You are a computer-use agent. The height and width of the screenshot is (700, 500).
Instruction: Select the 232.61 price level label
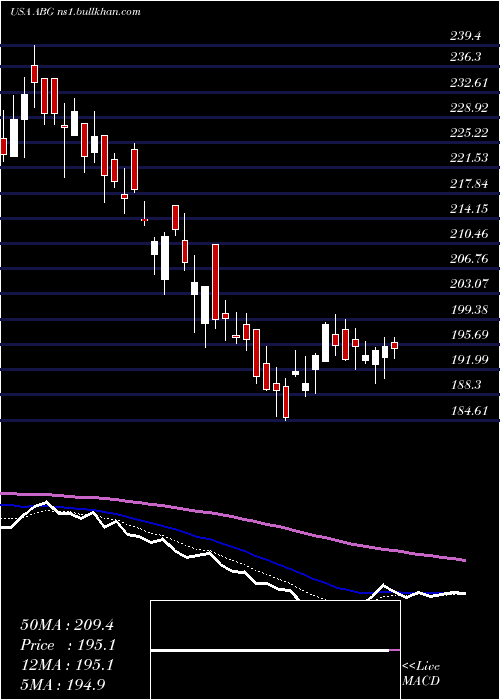click(x=468, y=83)
